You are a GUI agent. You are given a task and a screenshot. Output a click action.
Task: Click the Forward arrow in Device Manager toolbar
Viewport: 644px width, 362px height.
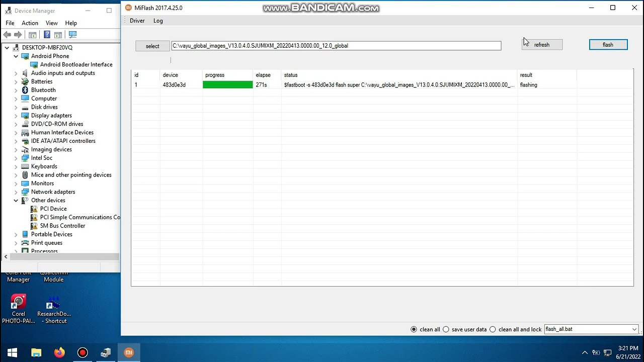18,35
